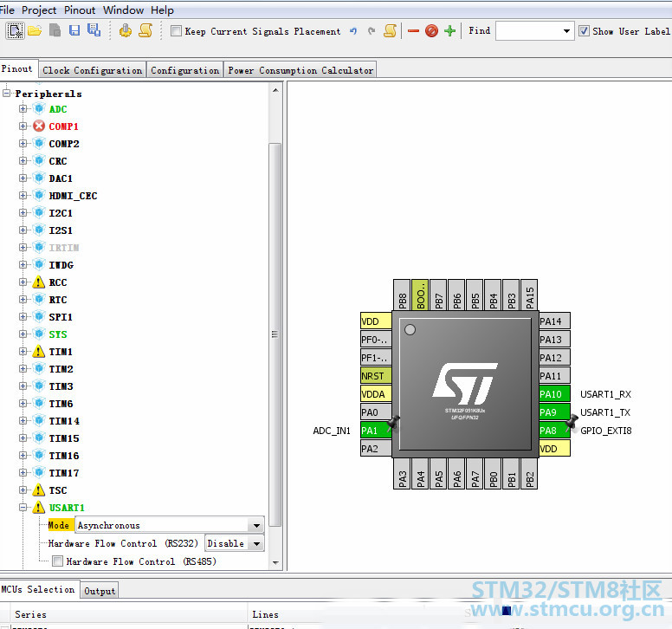Click the SPI1 peripheral cube icon

pos(39,317)
